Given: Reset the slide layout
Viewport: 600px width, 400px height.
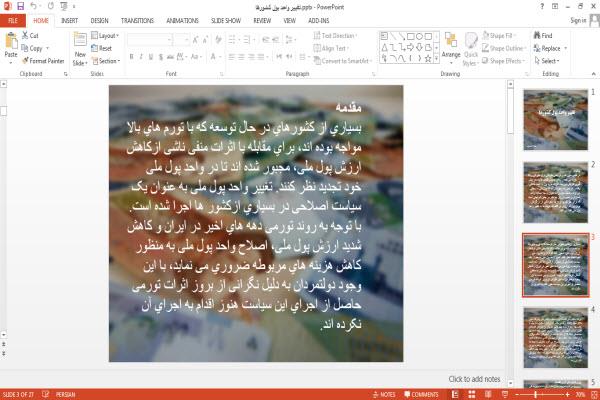Looking at the screenshot, I should [x=102, y=48].
